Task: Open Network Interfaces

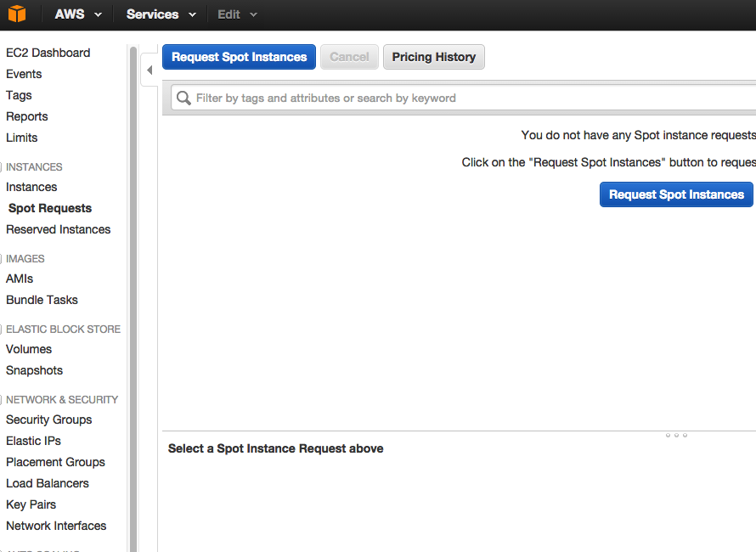Action: pos(56,526)
